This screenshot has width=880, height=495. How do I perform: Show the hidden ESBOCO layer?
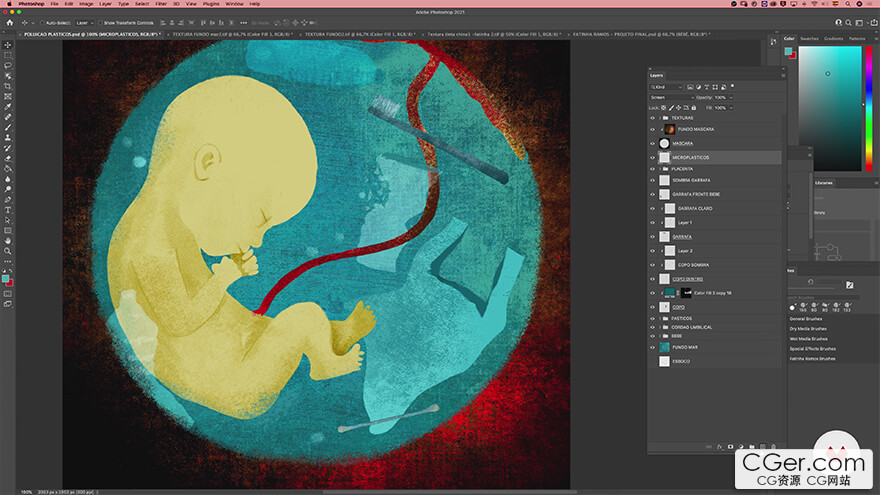click(x=652, y=361)
